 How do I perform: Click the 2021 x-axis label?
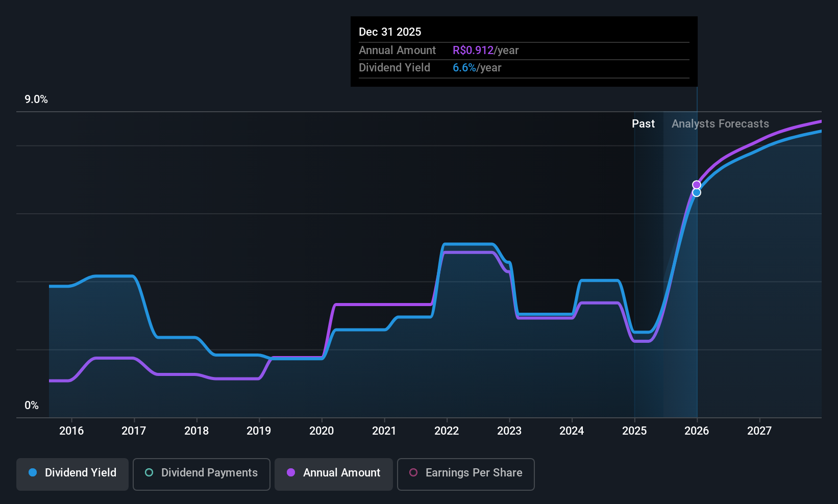(384, 431)
